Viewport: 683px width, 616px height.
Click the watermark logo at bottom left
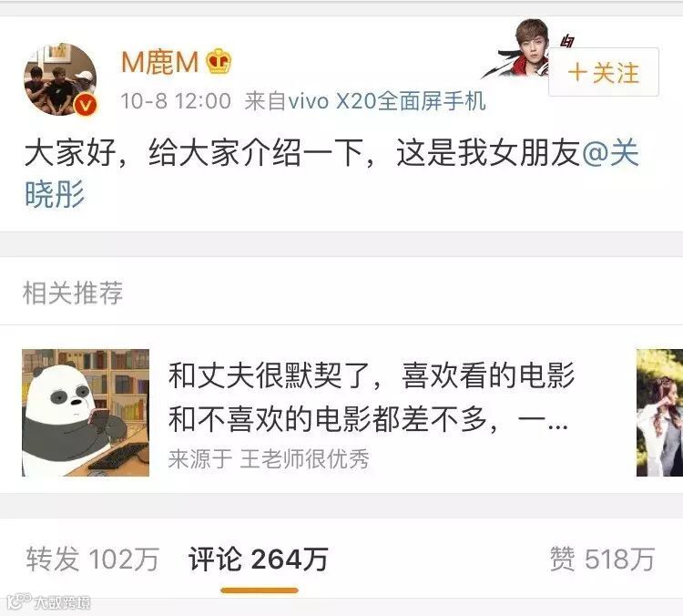pyautogui.click(x=49, y=602)
